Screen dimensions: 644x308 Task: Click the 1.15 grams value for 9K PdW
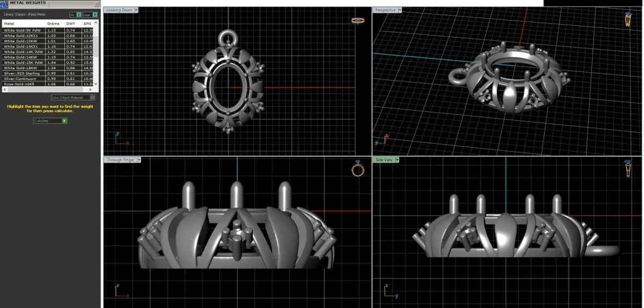52,30
